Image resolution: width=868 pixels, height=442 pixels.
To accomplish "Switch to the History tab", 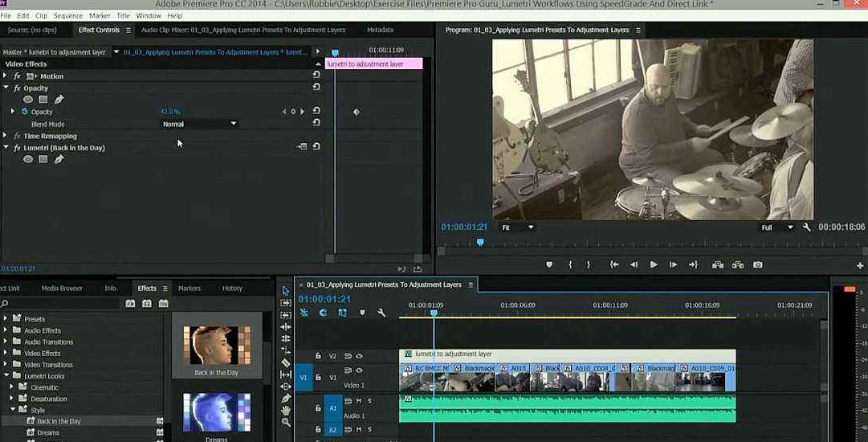I will pos(232,288).
